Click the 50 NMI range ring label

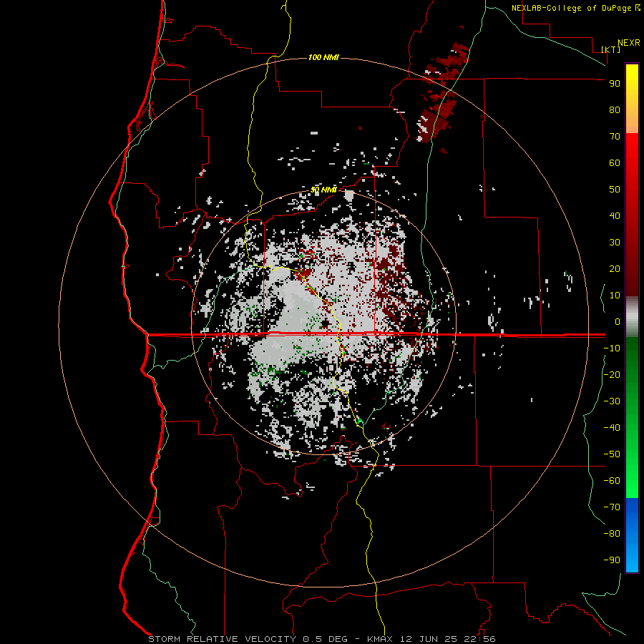(323, 190)
